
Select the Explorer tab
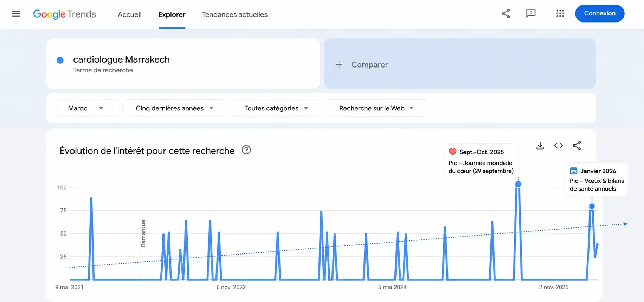(x=172, y=14)
